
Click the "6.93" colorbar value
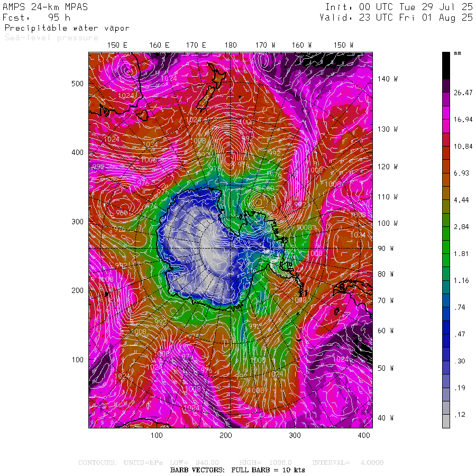tap(461, 173)
